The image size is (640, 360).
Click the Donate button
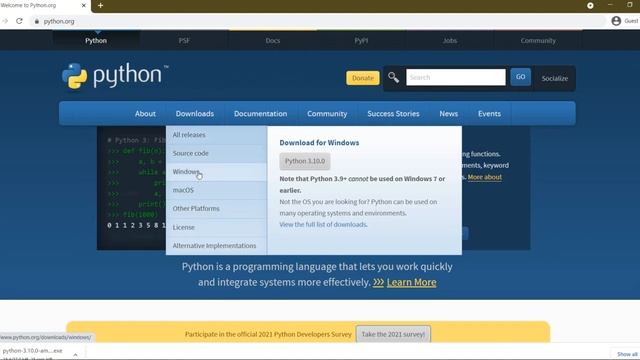tap(362, 78)
